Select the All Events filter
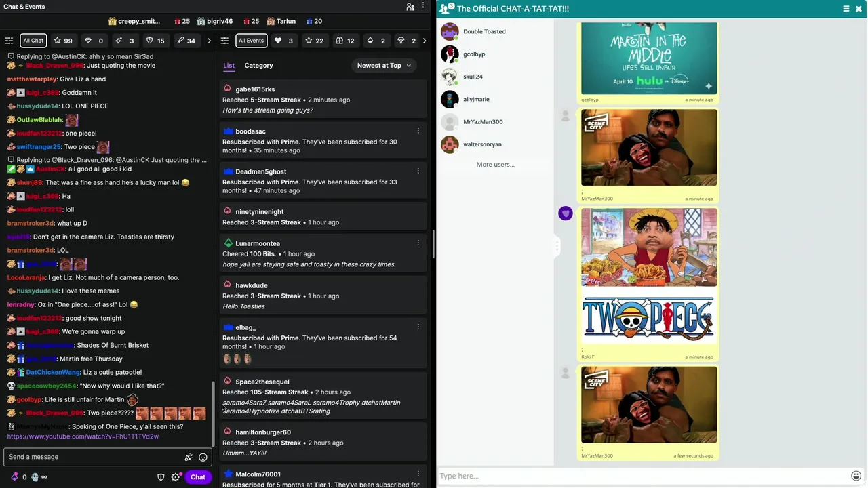 [x=251, y=41]
